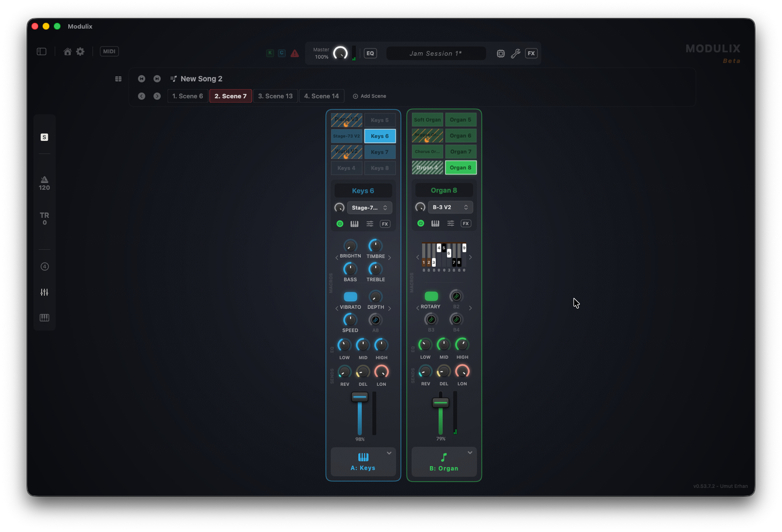Open metronome tempo 120 in sidebar
The image size is (782, 532).
tap(44, 184)
